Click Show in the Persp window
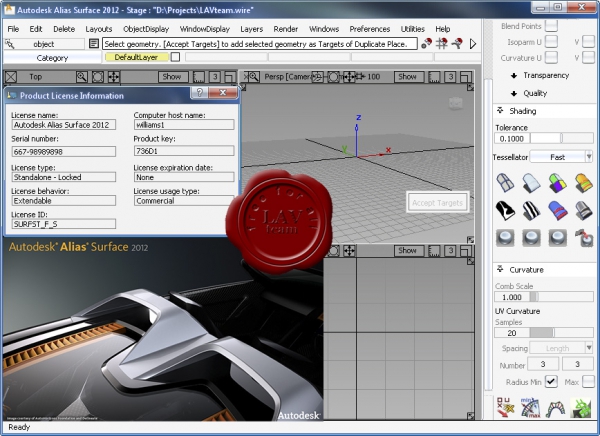The height and width of the screenshot is (436, 600). tap(407, 77)
